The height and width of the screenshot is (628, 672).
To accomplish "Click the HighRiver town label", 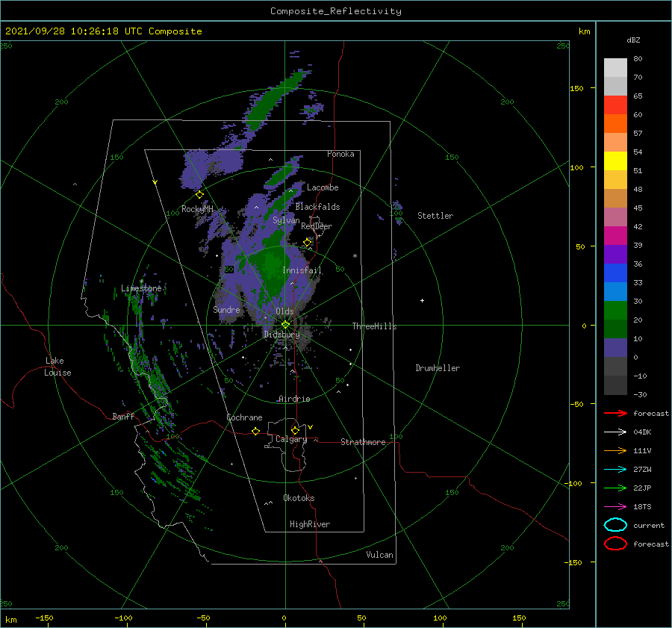I will (310, 524).
